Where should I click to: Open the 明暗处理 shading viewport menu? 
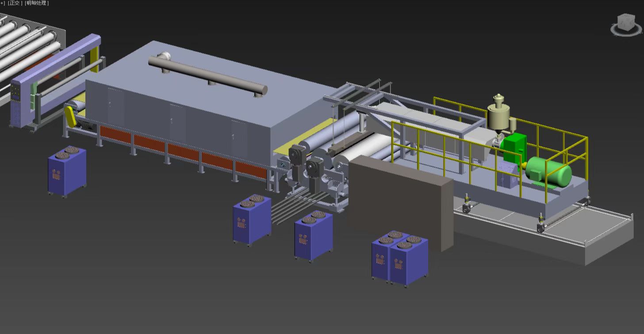[37, 3]
